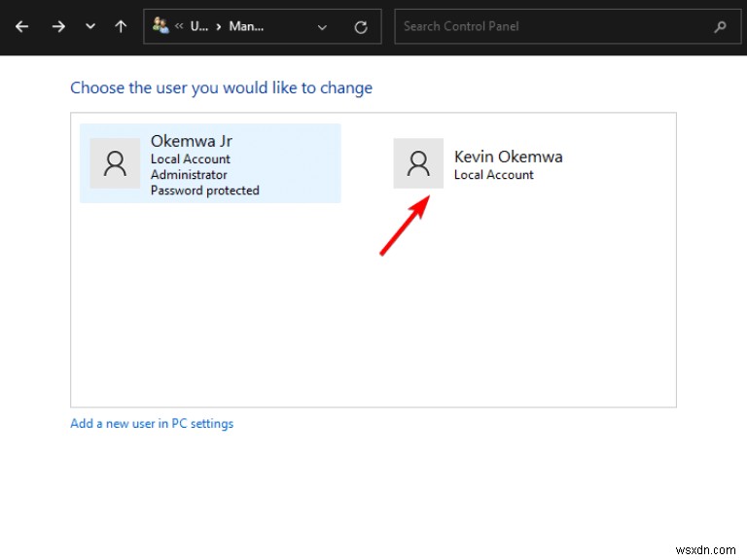This screenshot has height=560, width=747.
Task: Open the recent locations dropdown chevron
Action: point(90,26)
